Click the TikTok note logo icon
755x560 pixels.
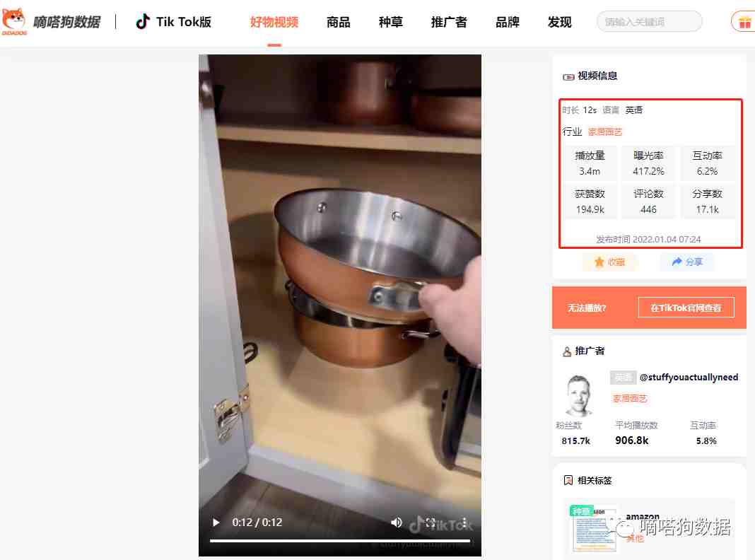point(142,22)
